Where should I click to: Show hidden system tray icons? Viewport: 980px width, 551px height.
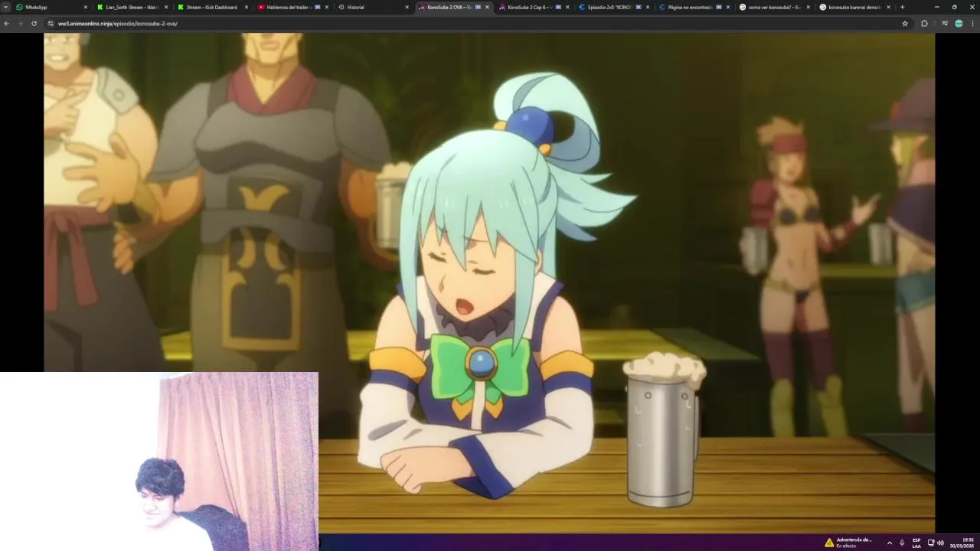tap(889, 543)
